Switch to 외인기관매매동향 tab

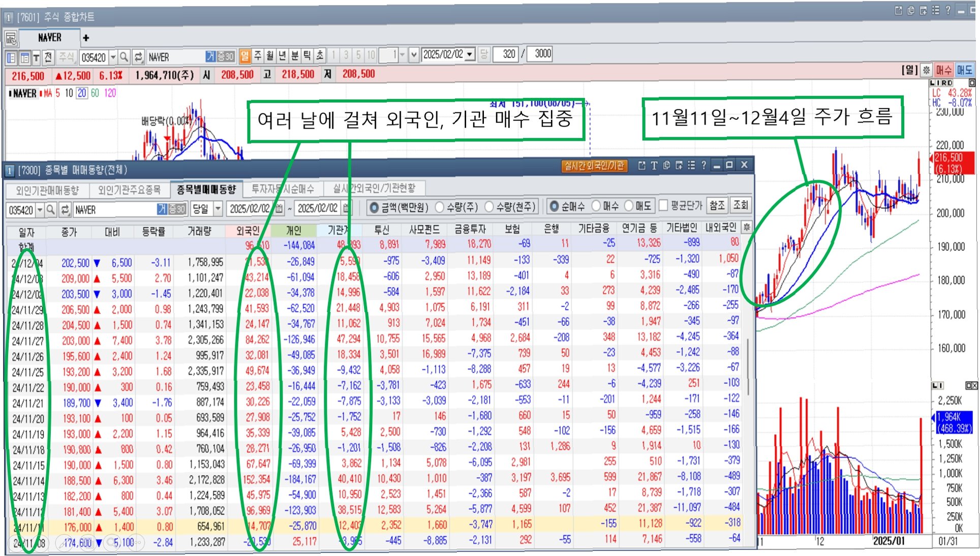pos(47,190)
